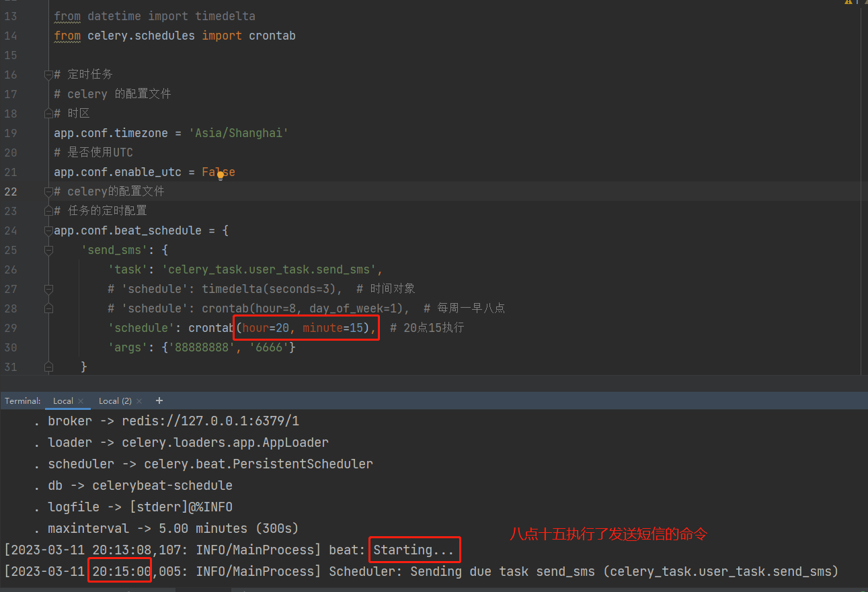Close the first Local terminal tab
The image size is (868, 592).
(81, 401)
